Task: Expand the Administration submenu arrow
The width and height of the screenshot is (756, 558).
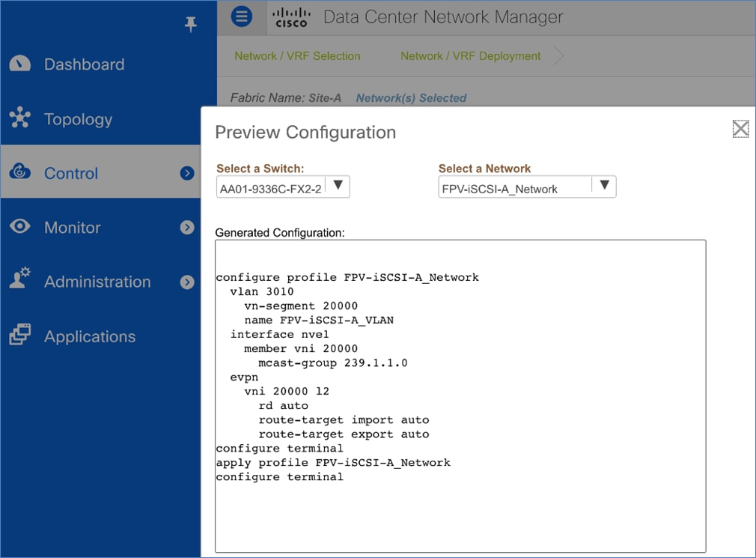Action: (x=187, y=282)
